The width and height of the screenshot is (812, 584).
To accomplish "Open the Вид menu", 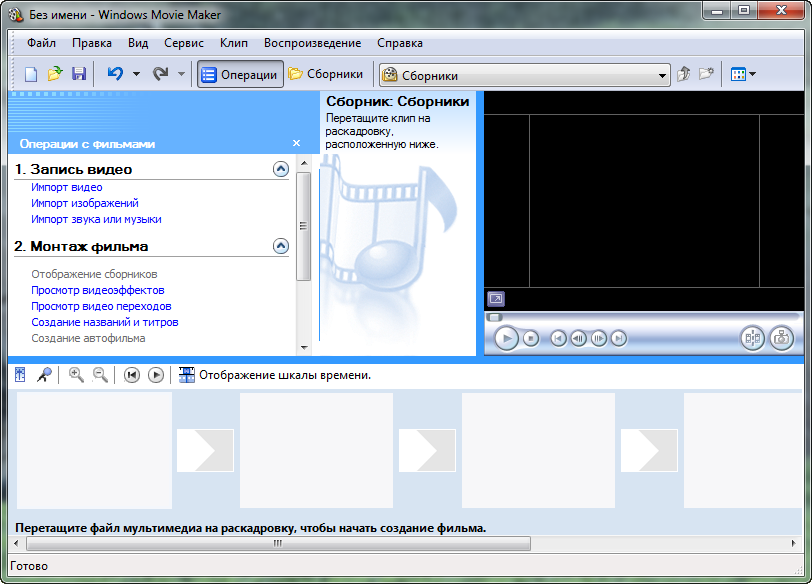I will 138,43.
